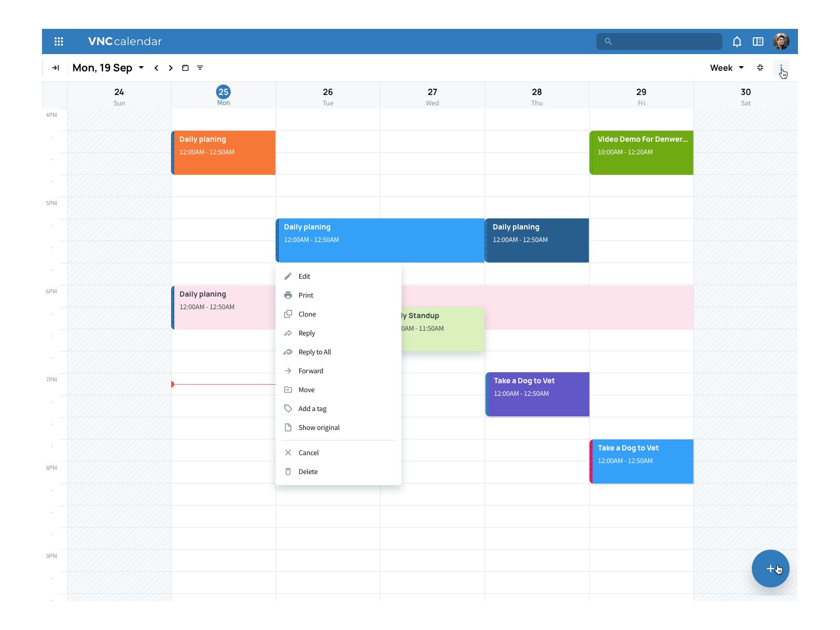840x630 pixels.
Task: Toggle compact fullscreen view icon
Action: [x=760, y=68]
